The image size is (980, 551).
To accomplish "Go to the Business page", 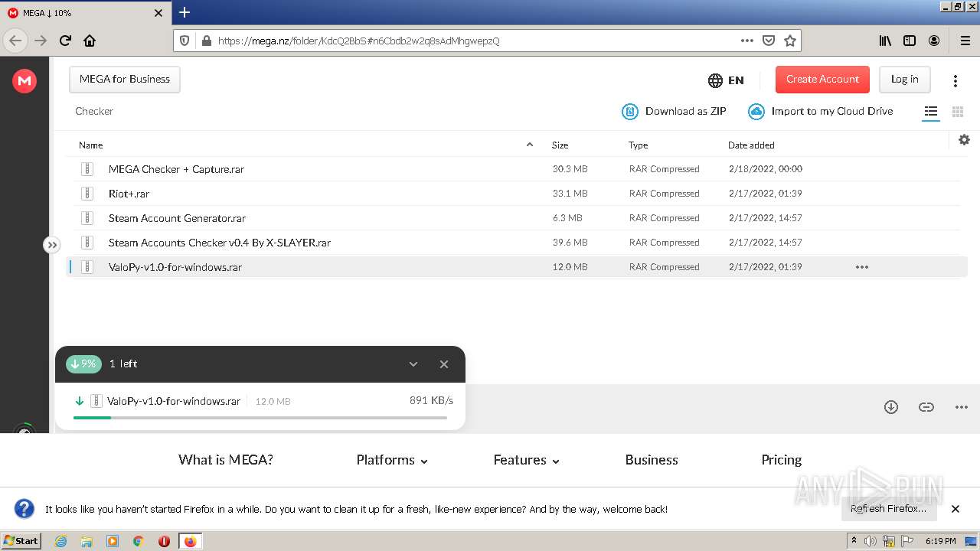I will point(652,460).
